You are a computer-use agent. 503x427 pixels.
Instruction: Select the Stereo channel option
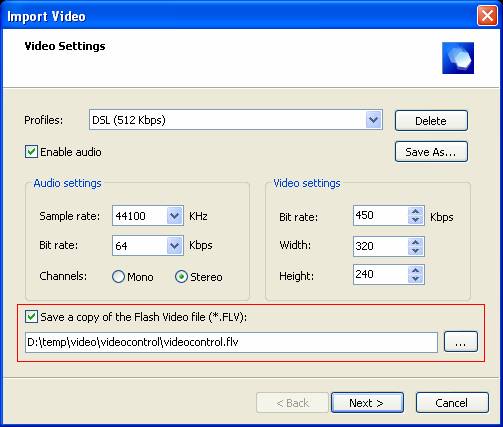point(181,277)
